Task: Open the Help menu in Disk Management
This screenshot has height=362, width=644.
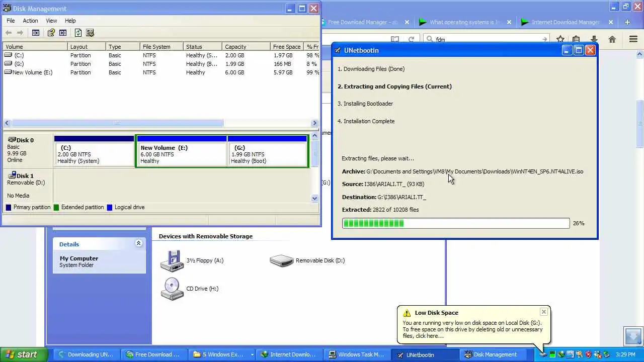Action: (x=70, y=21)
